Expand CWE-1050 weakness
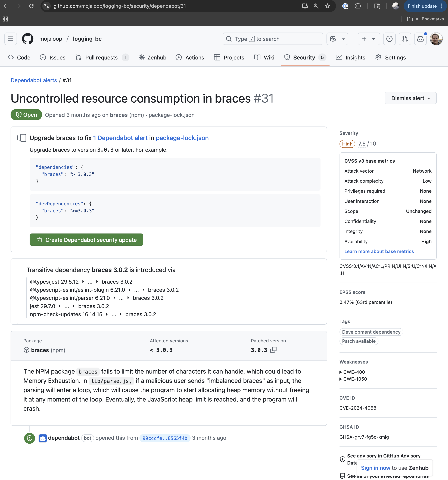The width and height of the screenshot is (448, 480). pos(353,379)
